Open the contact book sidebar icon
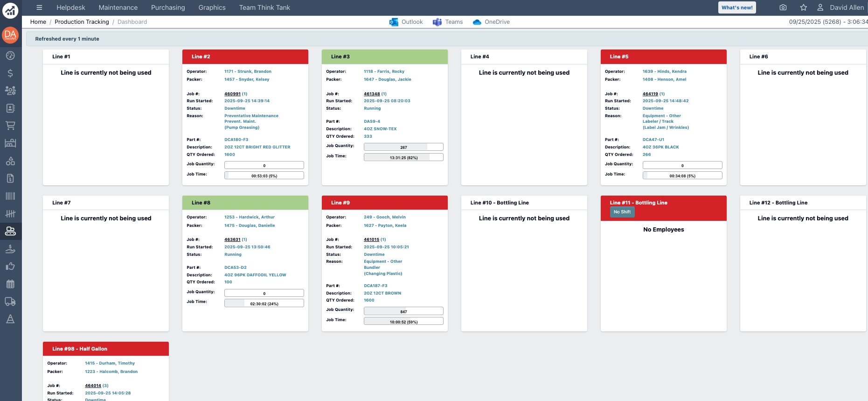The height and width of the screenshot is (401, 868). [x=10, y=108]
